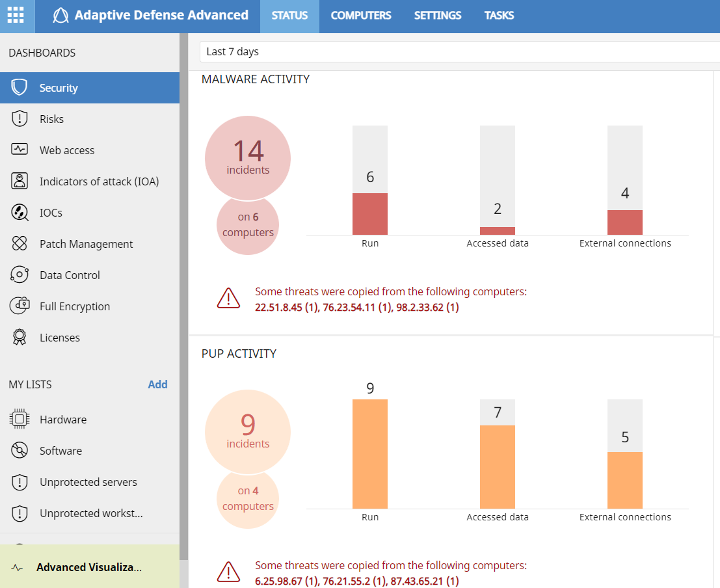720x588 pixels.
Task: Click the MY LISTS section label
Action: pos(31,384)
